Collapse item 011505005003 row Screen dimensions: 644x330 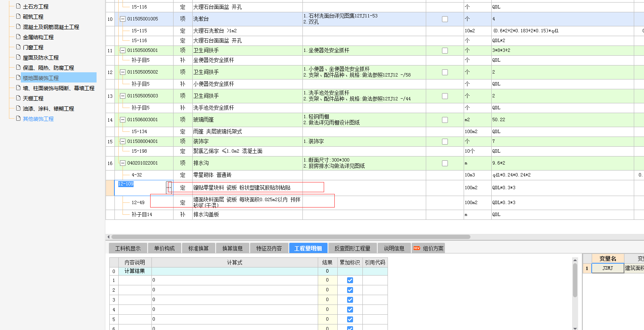point(123,96)
